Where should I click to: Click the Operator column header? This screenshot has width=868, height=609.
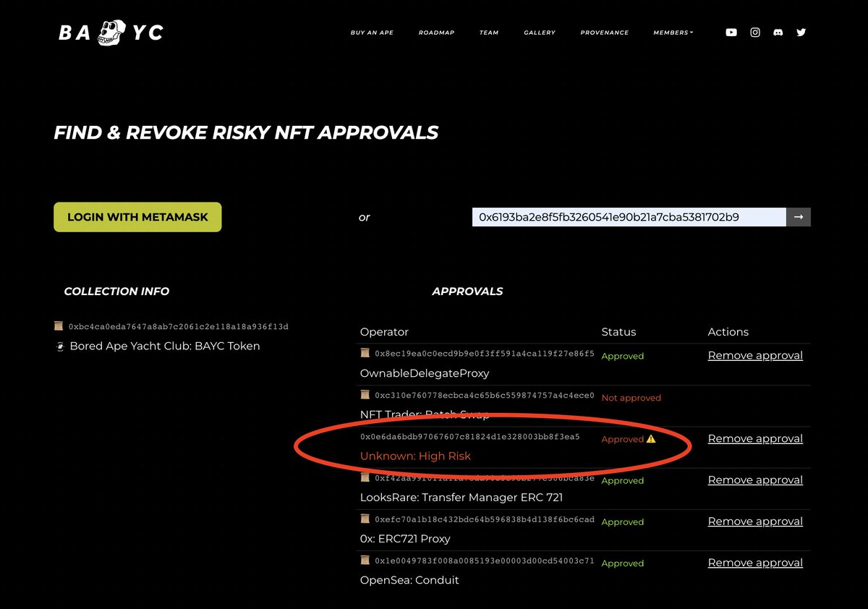[384, 332]
